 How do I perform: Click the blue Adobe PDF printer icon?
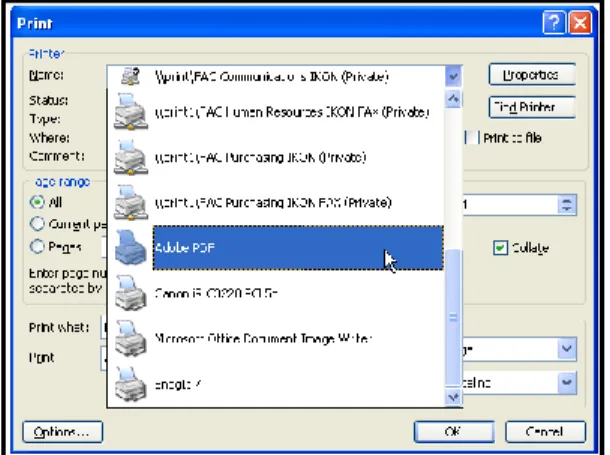pos(131,247)
